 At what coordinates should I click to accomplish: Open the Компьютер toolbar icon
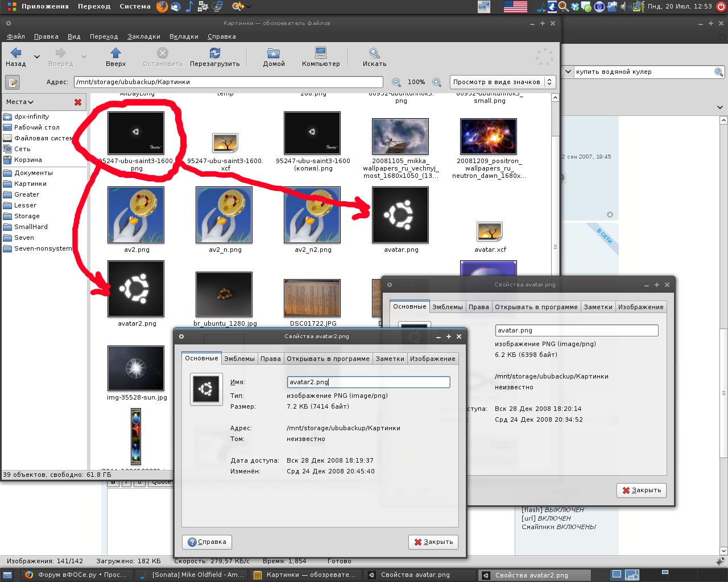[x=321, y=53]
